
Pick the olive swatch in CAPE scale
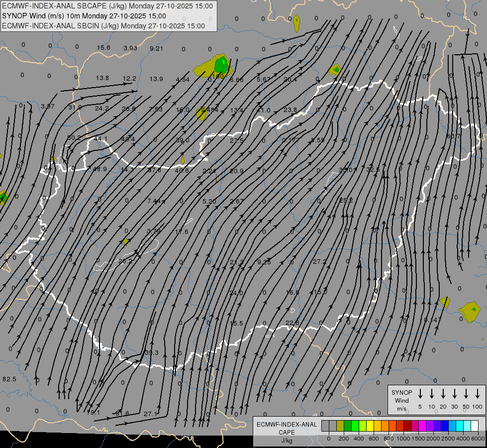(340, 426)
